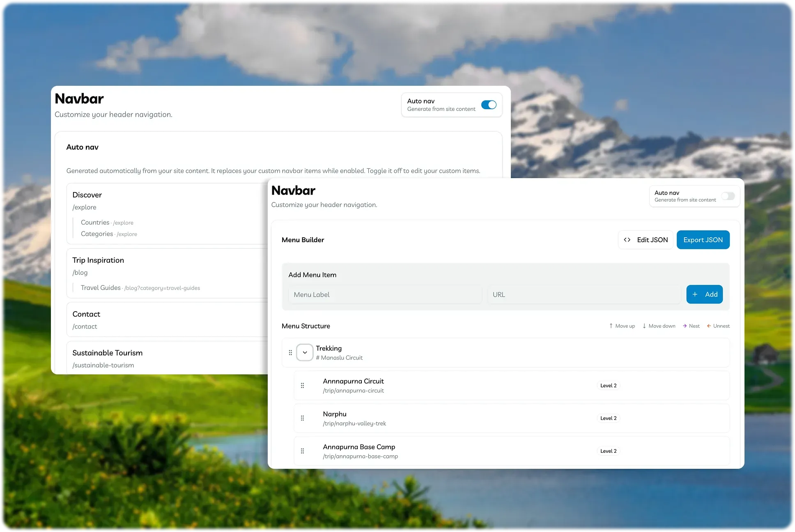Click the Move up label
Viewport: 795px width, 532px height.
625,326
